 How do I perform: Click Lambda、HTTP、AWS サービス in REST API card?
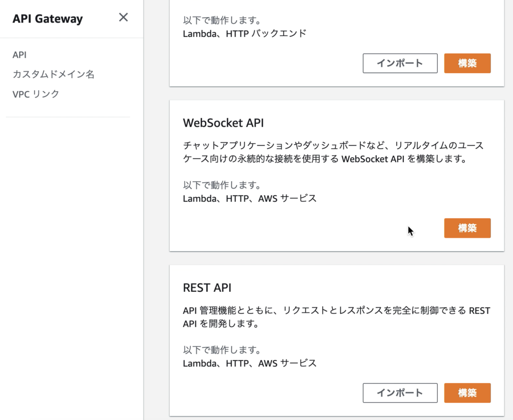(x=249, y=363)
